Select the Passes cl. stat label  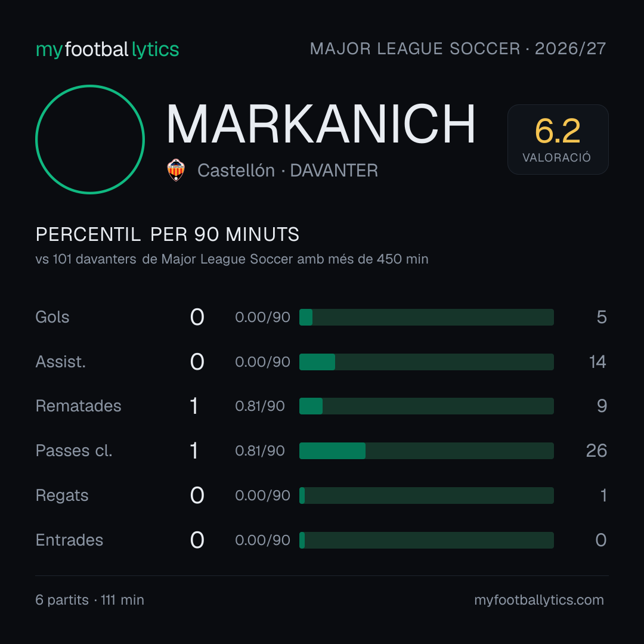(74, 451)
